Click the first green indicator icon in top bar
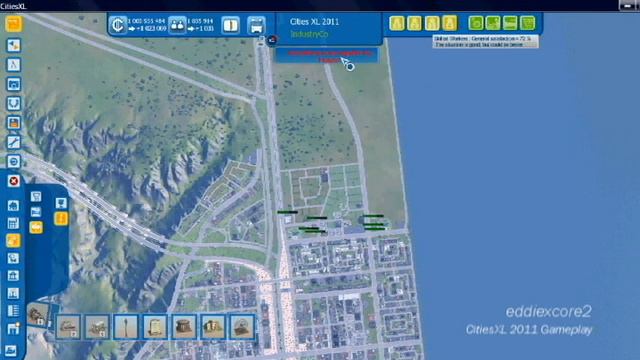Screen dimensions: 640x360 click(x=476, y=23)
